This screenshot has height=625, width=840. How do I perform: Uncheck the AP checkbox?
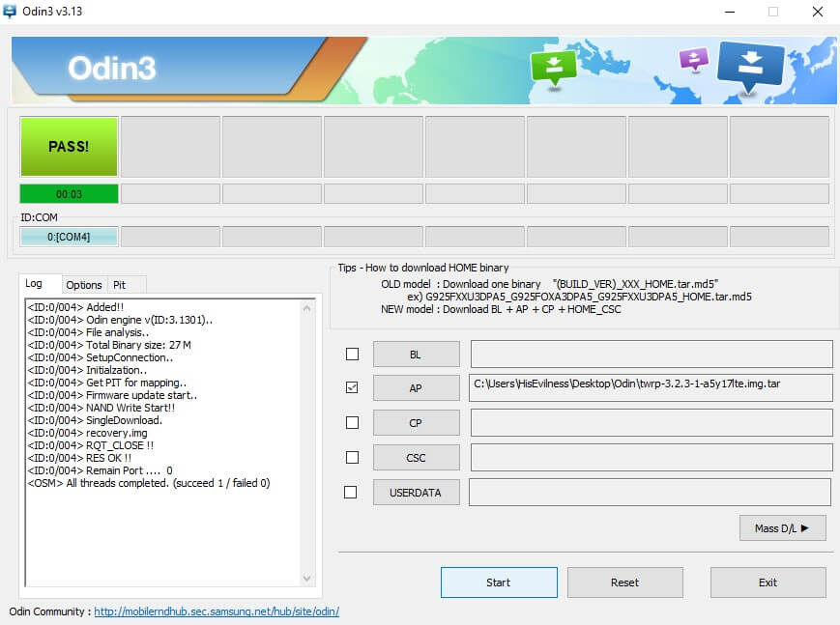coord(352,387)
